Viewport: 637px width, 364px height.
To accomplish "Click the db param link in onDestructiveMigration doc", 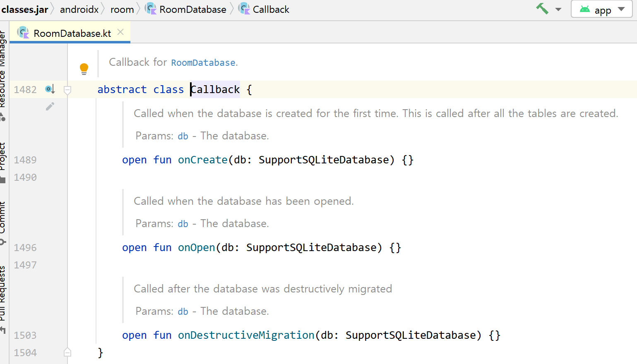I will 183,311.
